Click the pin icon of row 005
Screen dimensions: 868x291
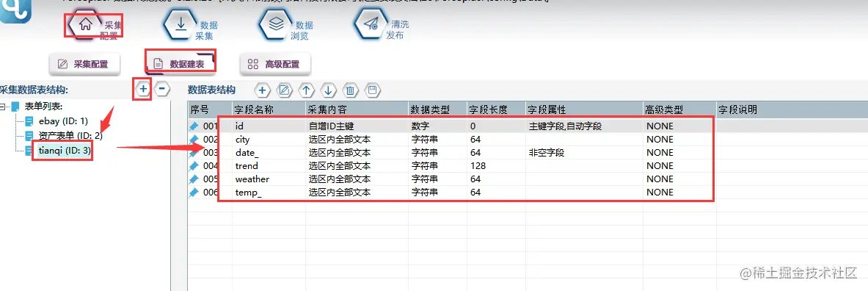tap(194, 179)
